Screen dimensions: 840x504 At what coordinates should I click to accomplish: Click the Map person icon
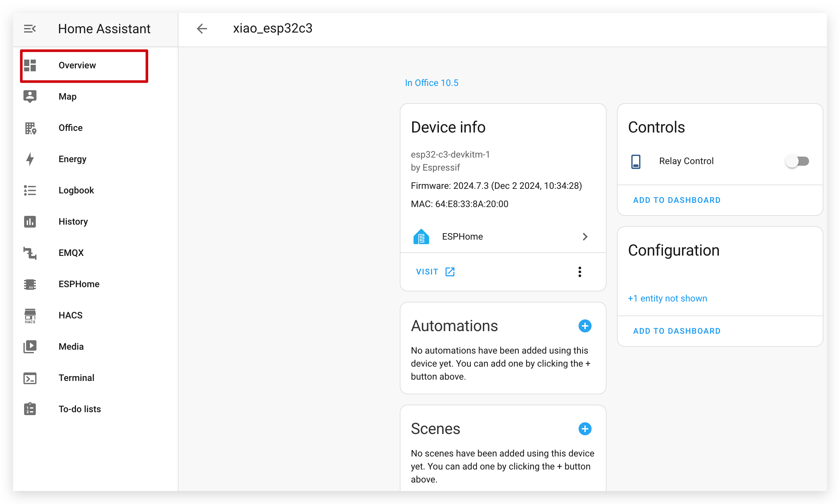[x=30, y=96]
